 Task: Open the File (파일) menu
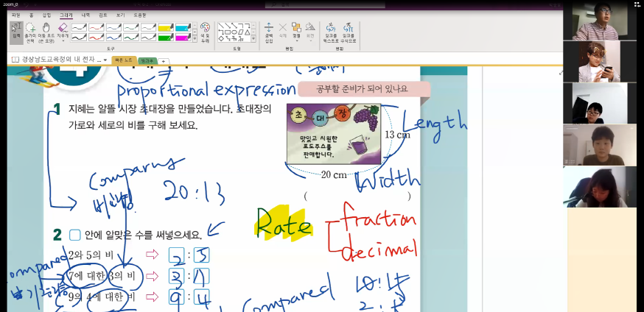pyautogui.click(x=16, y=15)
